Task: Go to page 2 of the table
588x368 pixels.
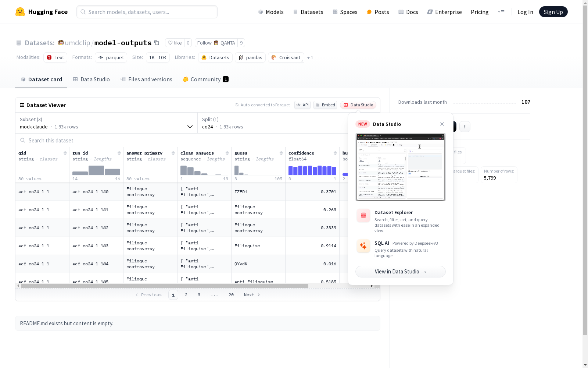Action: click(x=186, y=295)
